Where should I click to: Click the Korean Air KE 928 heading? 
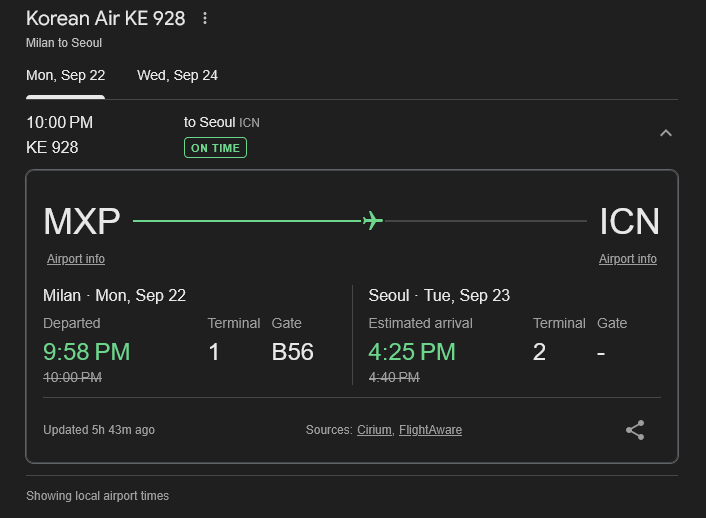pos(105,18)
